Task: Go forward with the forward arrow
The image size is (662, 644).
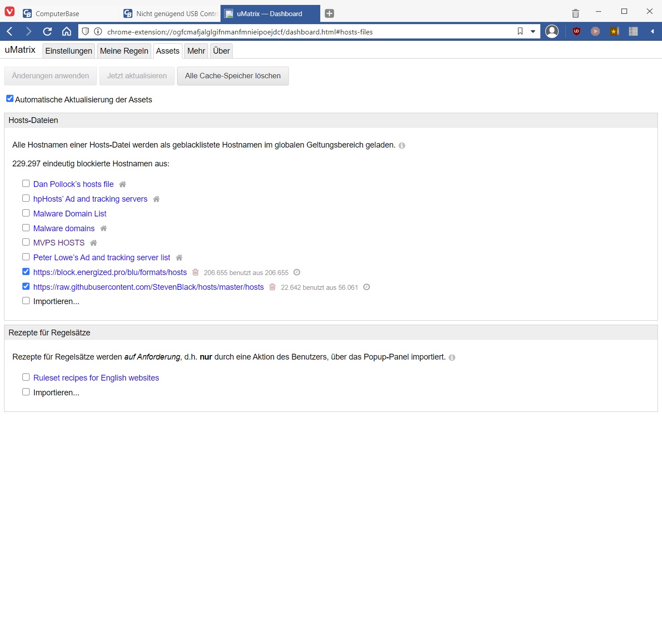Action: 29,31
